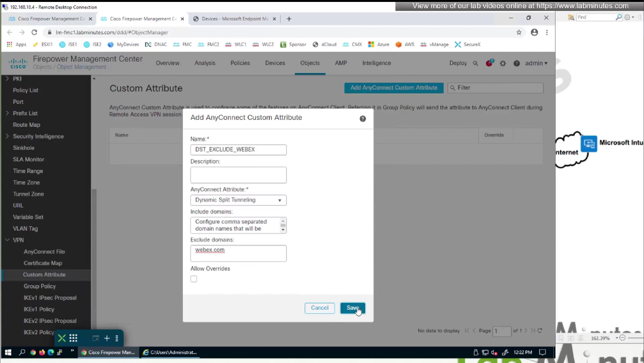
Task: Open the admin user dropdown
Action: tap(536, 63)
